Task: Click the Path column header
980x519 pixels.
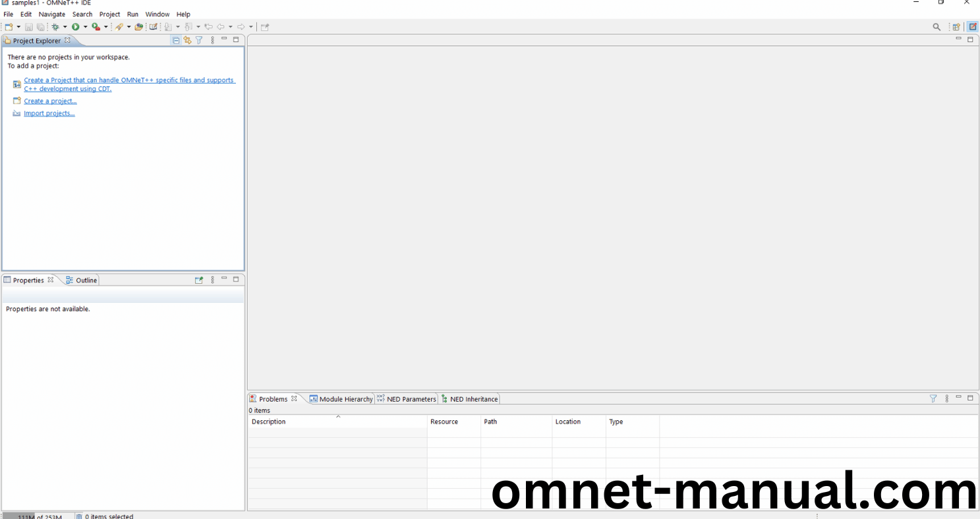Action: coord(517,422)
